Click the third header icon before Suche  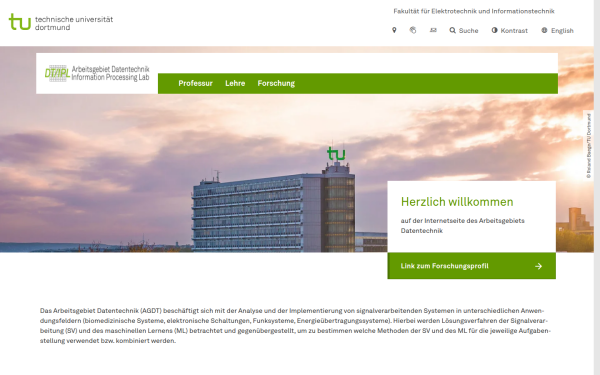(433, 30)
